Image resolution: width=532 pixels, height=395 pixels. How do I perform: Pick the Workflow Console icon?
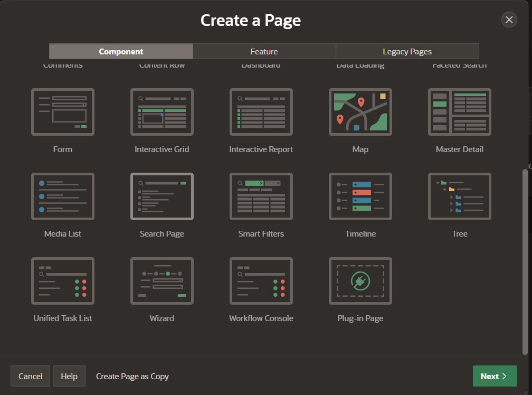coord(261,281)
